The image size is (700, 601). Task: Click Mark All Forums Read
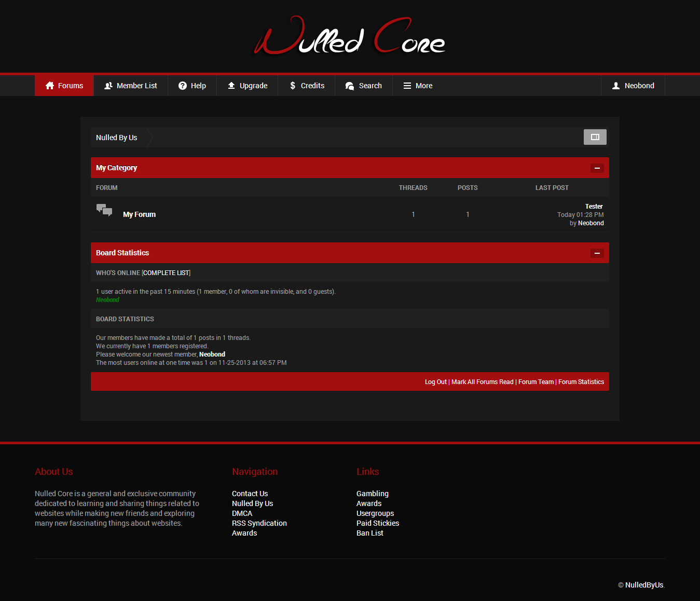[482, 382]
